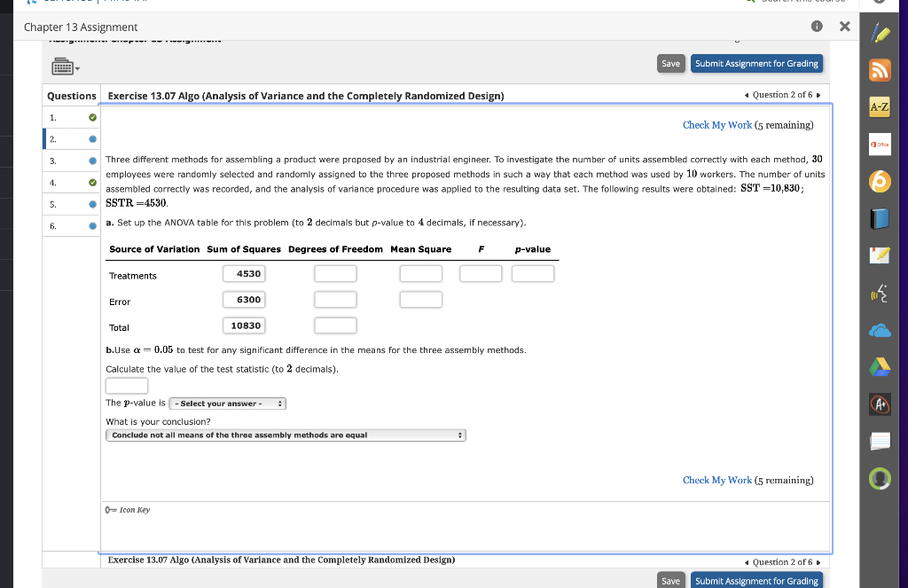908x588 pixels.
Task: Click top Submit Assignment for Grading button
Action: click(x=756, y=64)
